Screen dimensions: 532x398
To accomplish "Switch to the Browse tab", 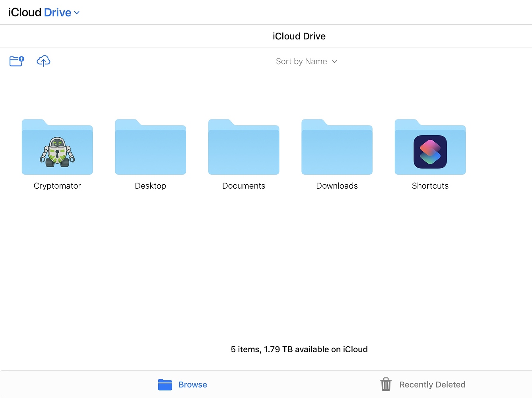I will 183,384.
